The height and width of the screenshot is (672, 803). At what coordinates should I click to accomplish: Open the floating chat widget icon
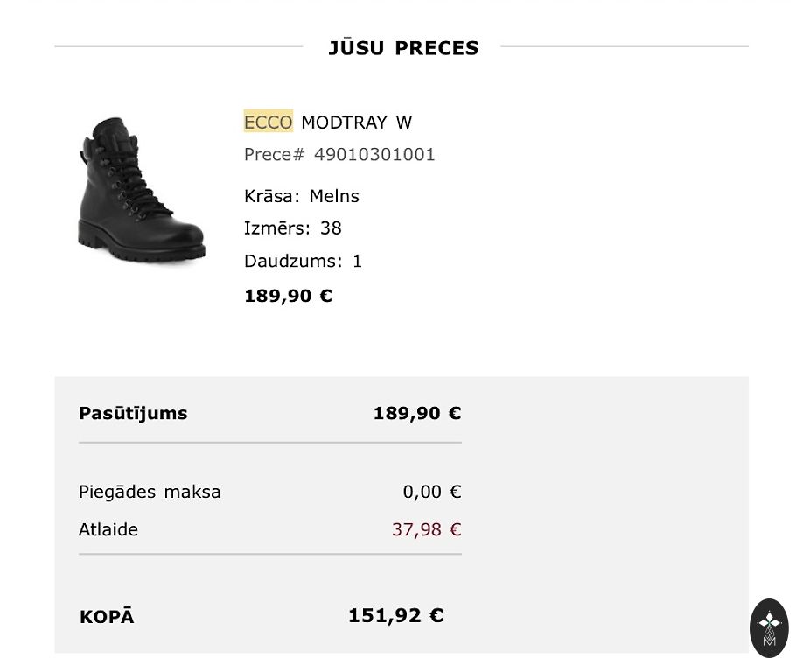coord(769,627)
